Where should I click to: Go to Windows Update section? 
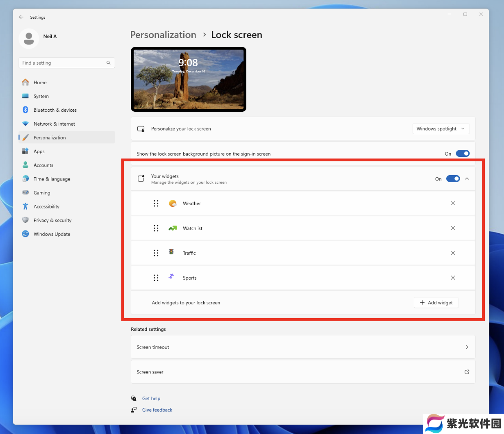[x=52, y=234]
